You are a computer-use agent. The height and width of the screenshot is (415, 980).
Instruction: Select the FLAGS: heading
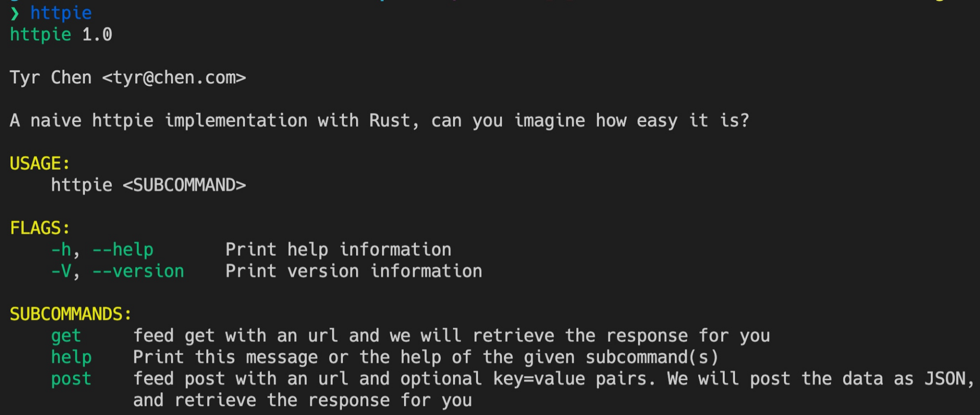coord(40,228)
